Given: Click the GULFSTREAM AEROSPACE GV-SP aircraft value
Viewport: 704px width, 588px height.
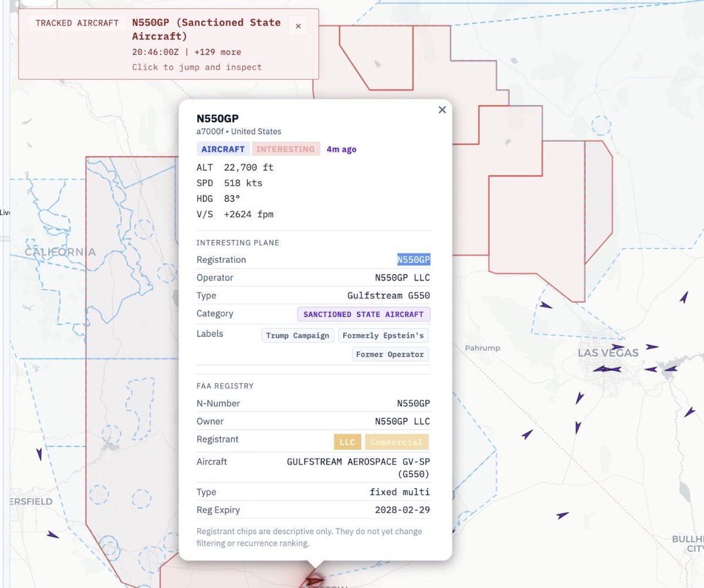Looking at the screenshot, I should [358, 467].
